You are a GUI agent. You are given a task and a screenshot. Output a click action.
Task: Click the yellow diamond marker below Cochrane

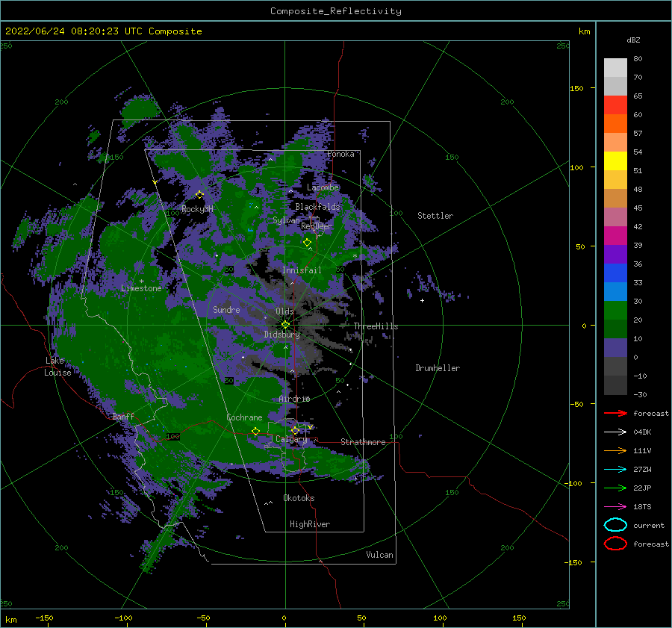point(256,432)
